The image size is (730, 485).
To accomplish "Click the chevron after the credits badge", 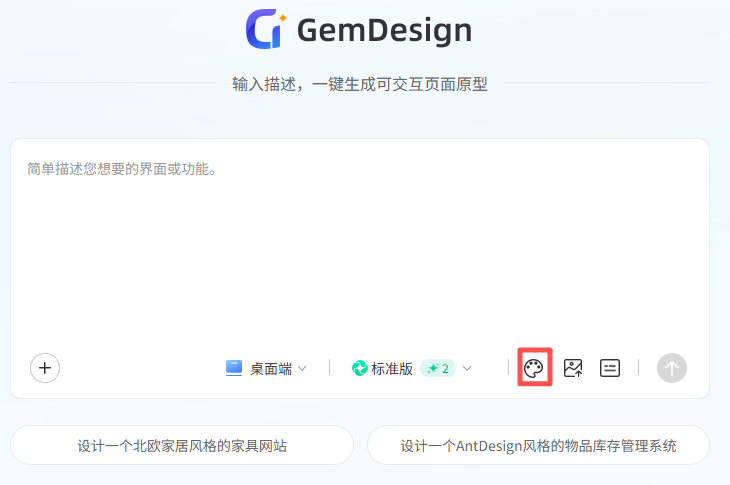I will 467,369.
